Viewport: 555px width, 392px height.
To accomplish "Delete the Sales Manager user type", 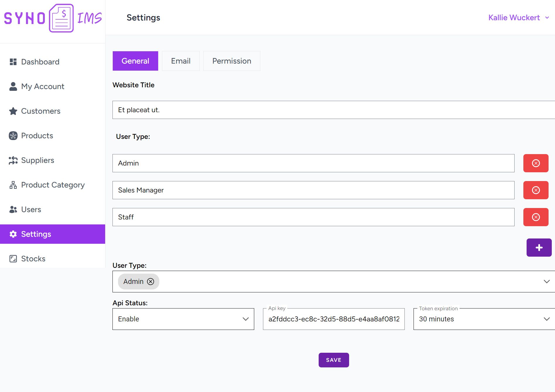I will pos(536,190).
